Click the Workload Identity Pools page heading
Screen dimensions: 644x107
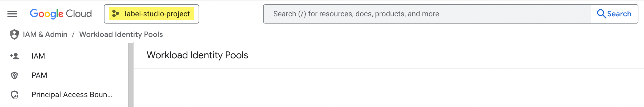pyautogui.click(x=197, y=55)
